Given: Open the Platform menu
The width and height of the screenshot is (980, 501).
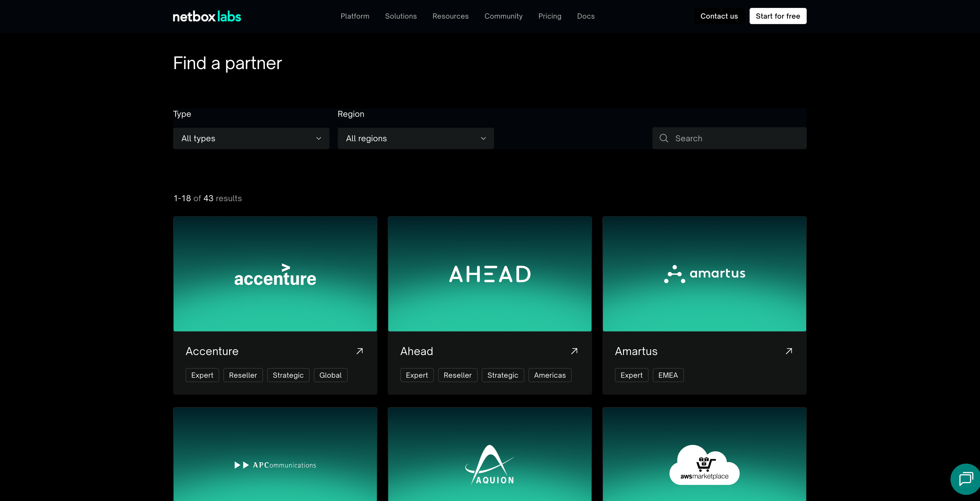Looking at the screenshot, I should pyautogui.click(x=354, y=16).
